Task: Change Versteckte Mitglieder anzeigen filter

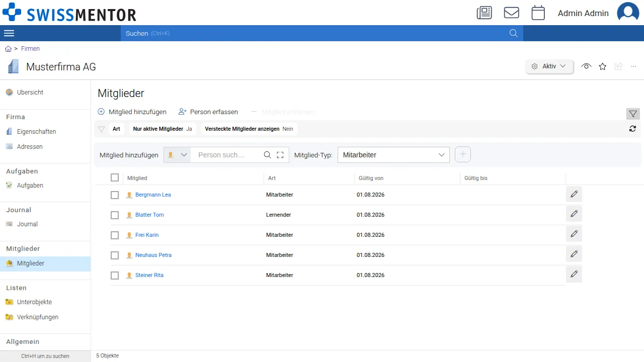Action: coord(249,129)
